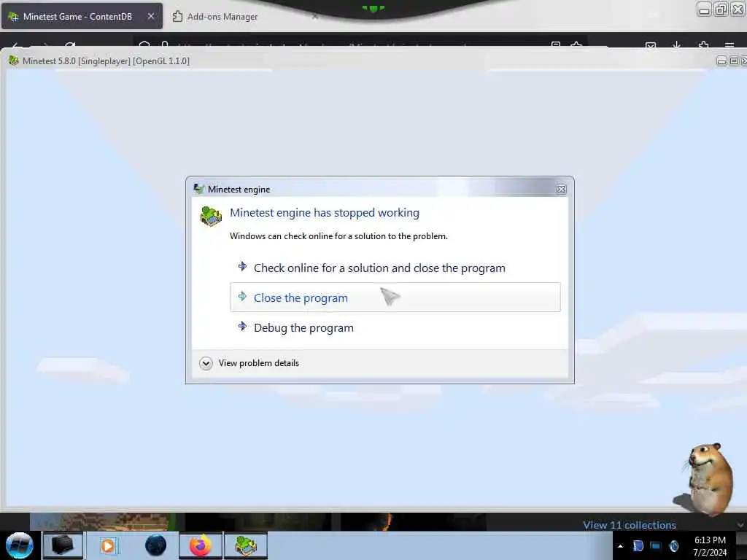Open Firefox downloads icon in toolbar
The width and height of the screenshot is (747, 560).
[x=676, y=45]
